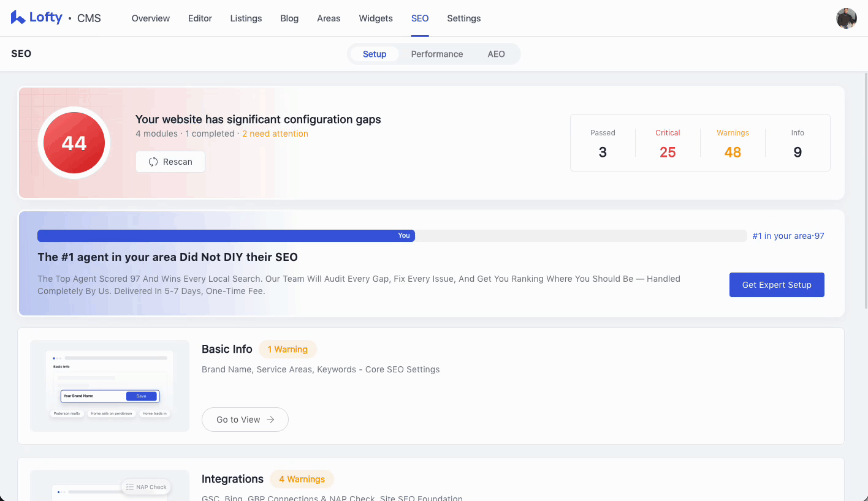Click the Get Expert Setup button
This screenshot has width=868, height=501.
(x=776, y=285)
